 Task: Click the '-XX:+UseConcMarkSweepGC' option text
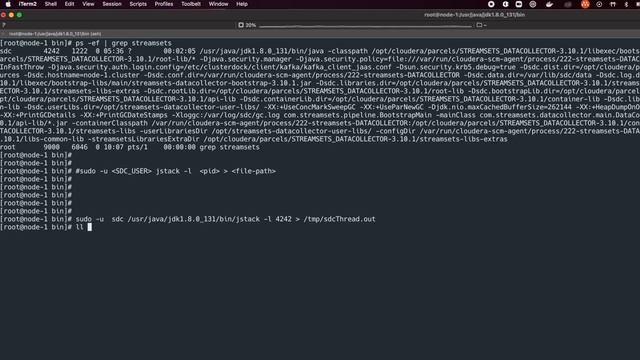point(309,107)
